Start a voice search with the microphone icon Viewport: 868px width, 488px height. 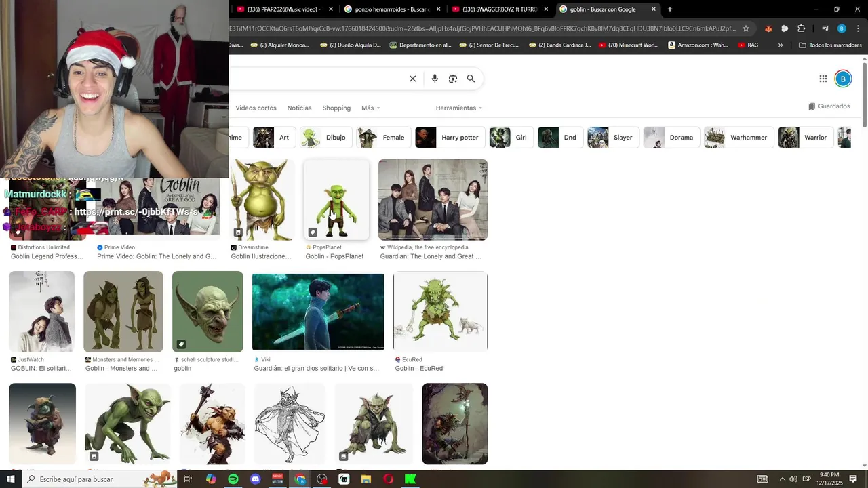435,79
